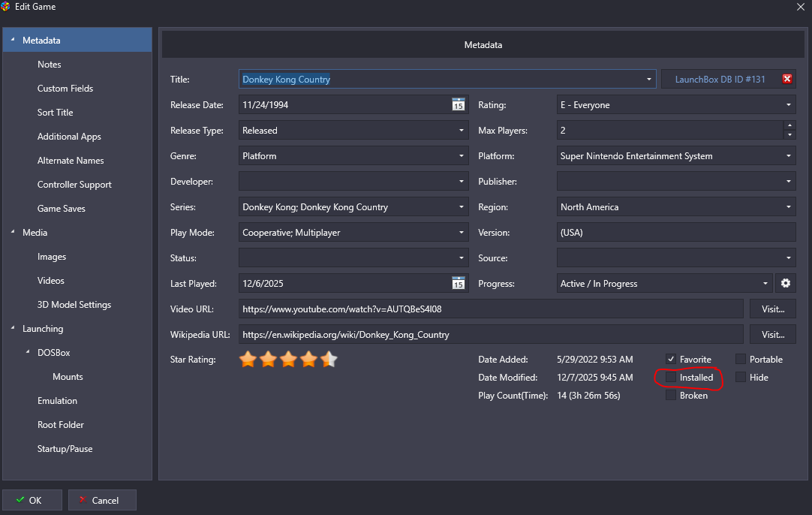
Task: Remove LaunchBox DB ID with red X
Action: 786,80
